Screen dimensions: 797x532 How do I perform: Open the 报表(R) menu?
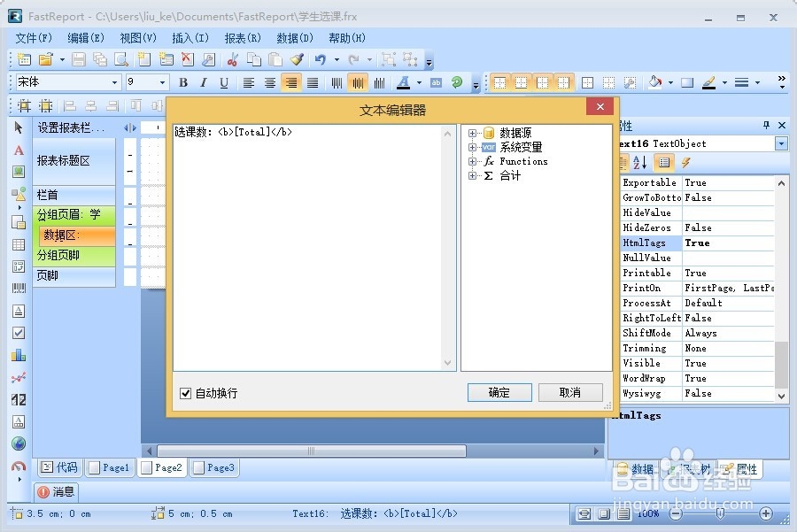(245, 38)
